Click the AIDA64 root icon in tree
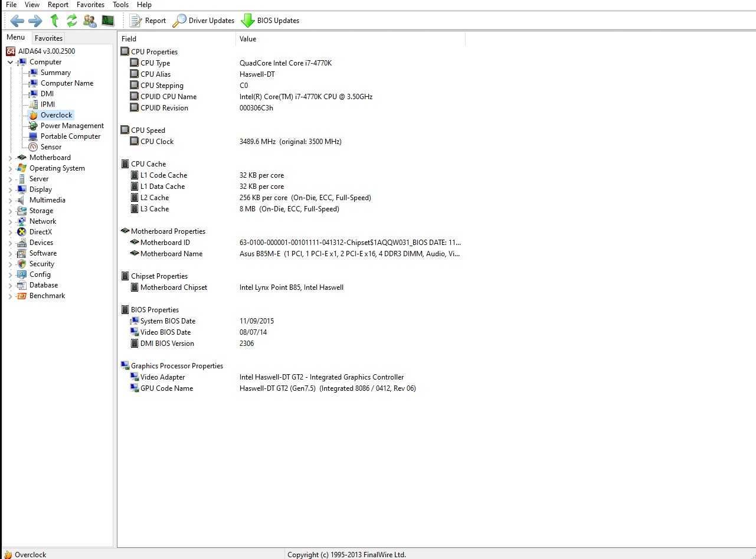 click(x=11, y=51)
